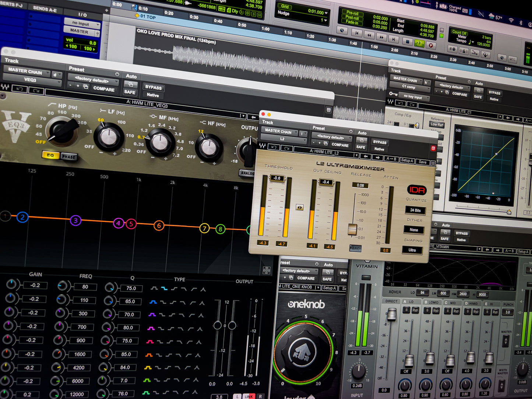532x399 pixels.
Task: Click the Bluetooth icon in macOS menu bar
Action: (x=521, y=22)
